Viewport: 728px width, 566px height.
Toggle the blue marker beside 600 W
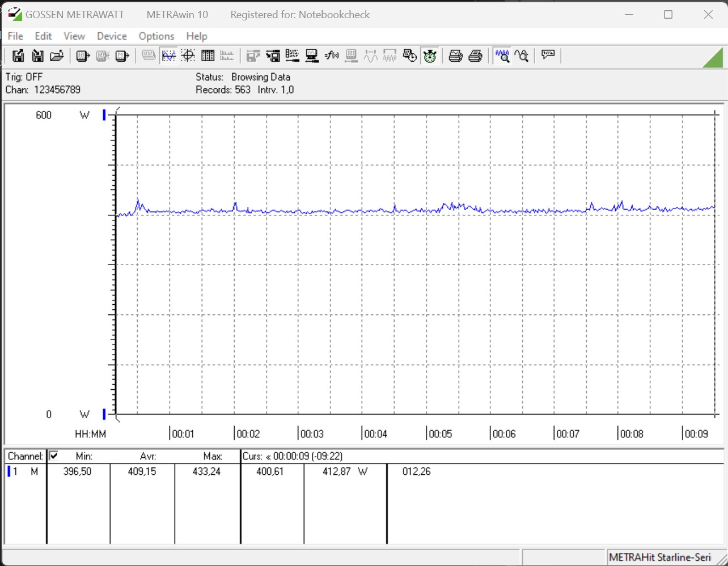point(104,115)
